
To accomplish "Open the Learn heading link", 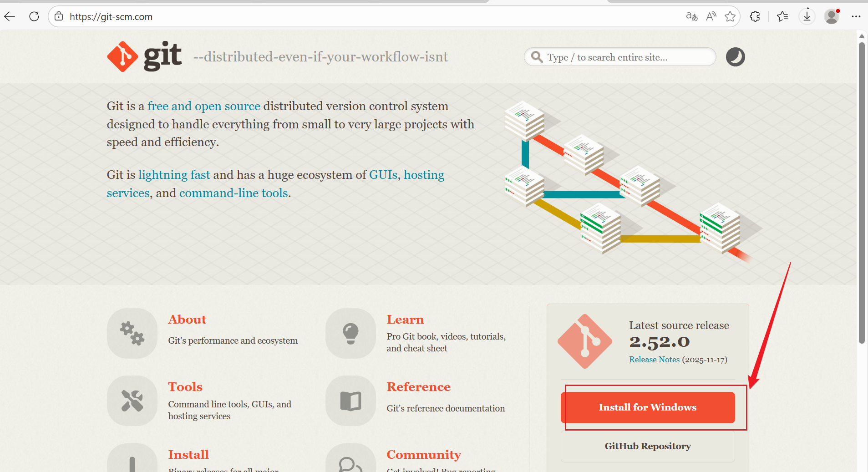I will point(405,320).
